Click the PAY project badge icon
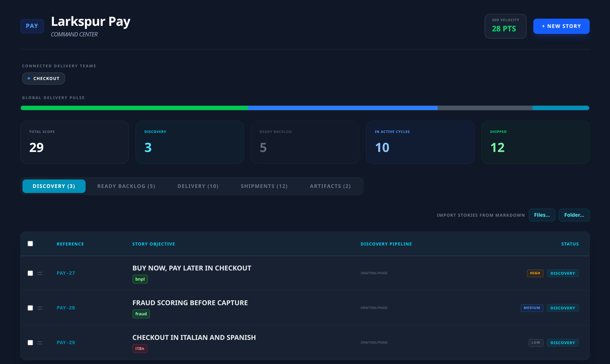Screen dimensions: 610x364 [x=32, y=26]
